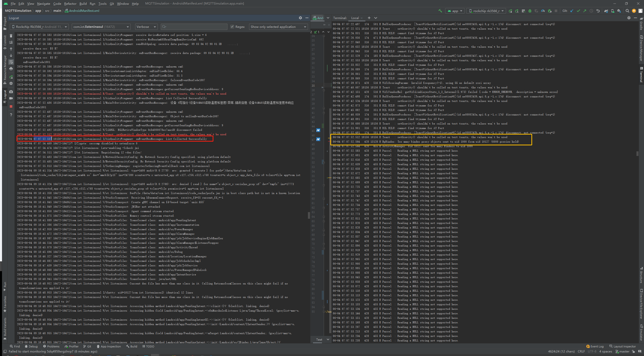Screen dimensions: 644x356
Task: Click the green Debug app bug icon
Action: click(530, 11)
